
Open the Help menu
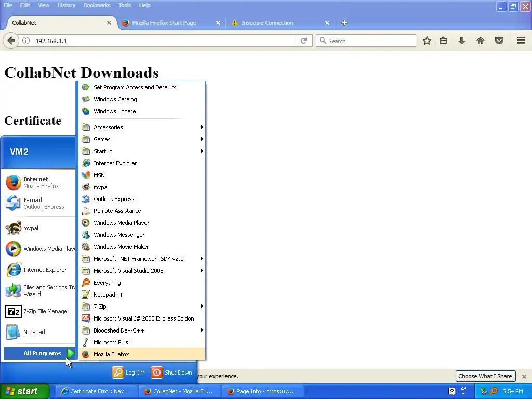(x=144, y=5)
